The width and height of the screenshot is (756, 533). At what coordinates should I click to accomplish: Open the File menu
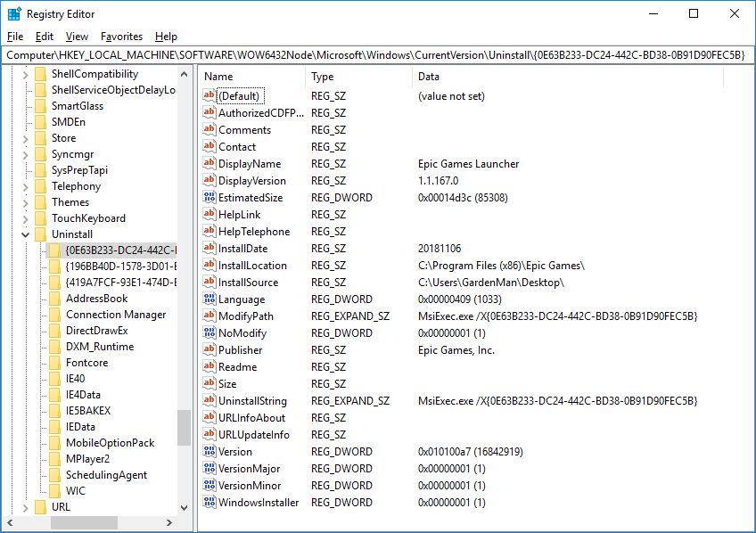point(15,37)
